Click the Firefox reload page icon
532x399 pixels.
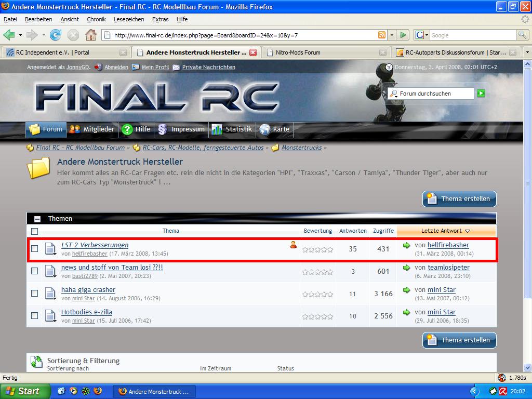click(56, 35)
